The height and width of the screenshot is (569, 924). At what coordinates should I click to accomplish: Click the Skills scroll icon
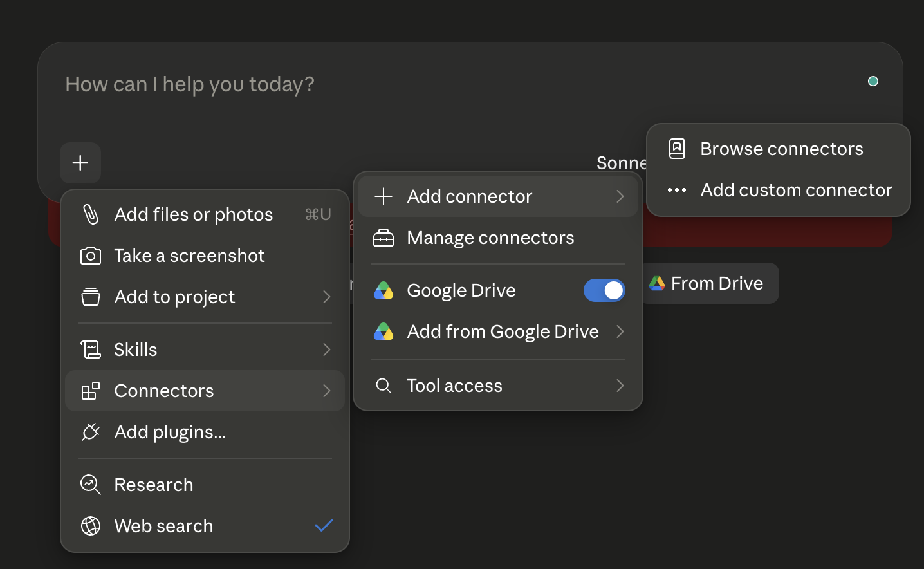coord(91,350)
